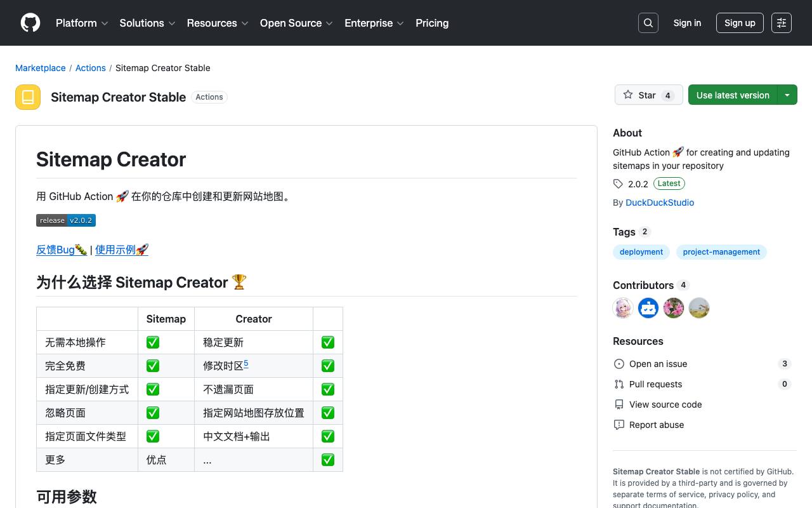This screenshot has height=508, width=812.
Task: Expand the Resources menu
Action: tap(218, 23)
